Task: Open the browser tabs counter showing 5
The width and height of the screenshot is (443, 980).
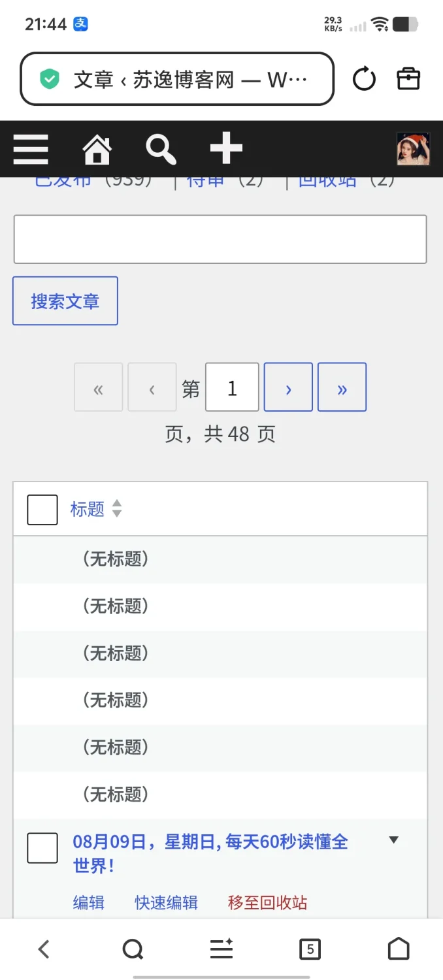Action: pos(310,949)
